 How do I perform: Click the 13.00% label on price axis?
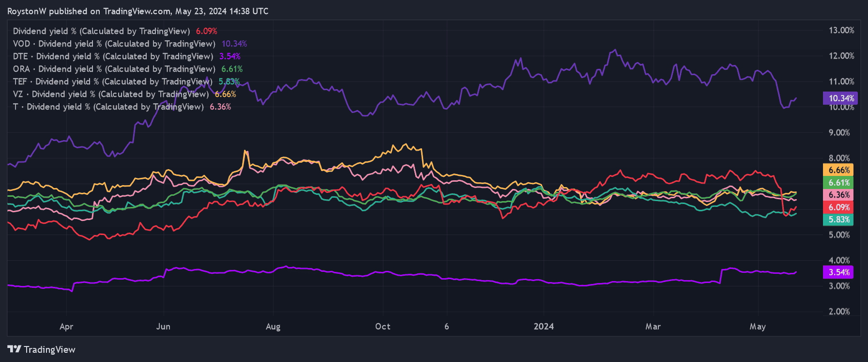tap(841, 30)
